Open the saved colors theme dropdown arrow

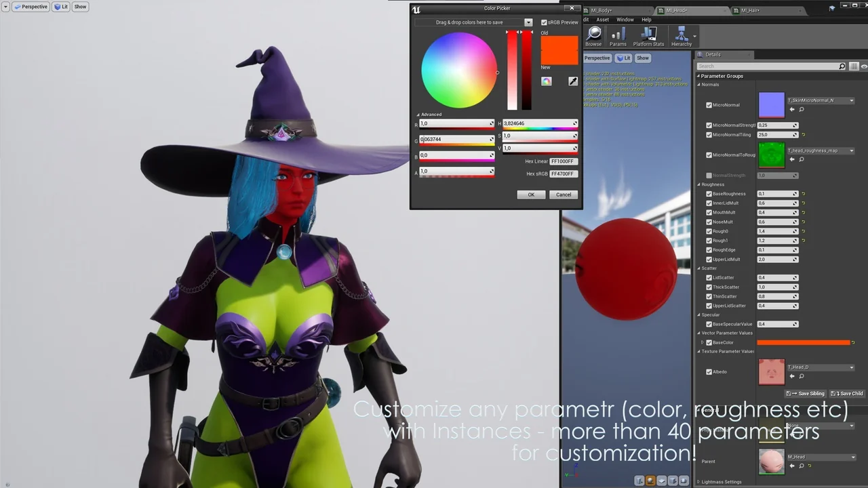coord(528,22)
